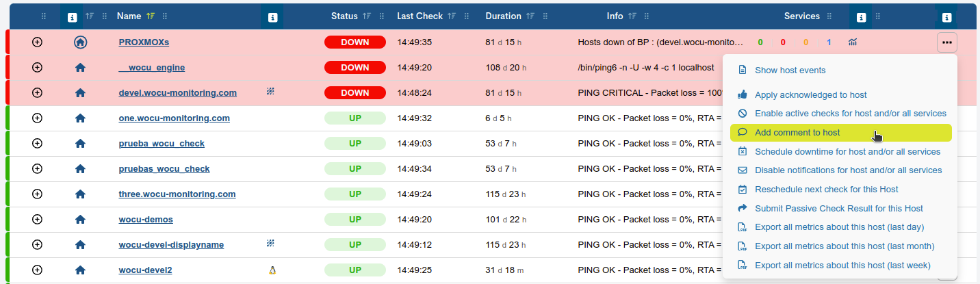Select 'Submit Passive Check Result for this Host'

point(840,208)
